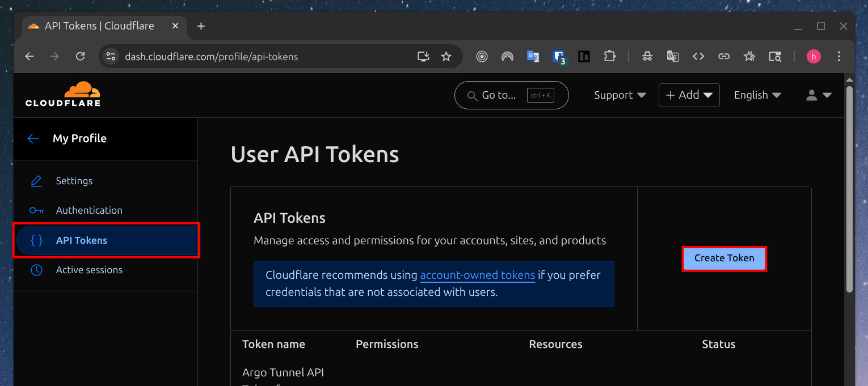Open the blue Google Translate extension
The image size is (868, 386).
click(x=533, y=56)
